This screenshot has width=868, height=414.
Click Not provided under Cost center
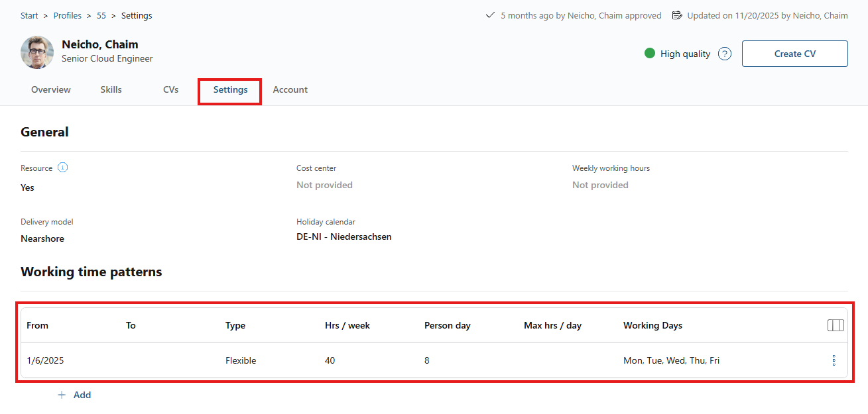(324, 185)
